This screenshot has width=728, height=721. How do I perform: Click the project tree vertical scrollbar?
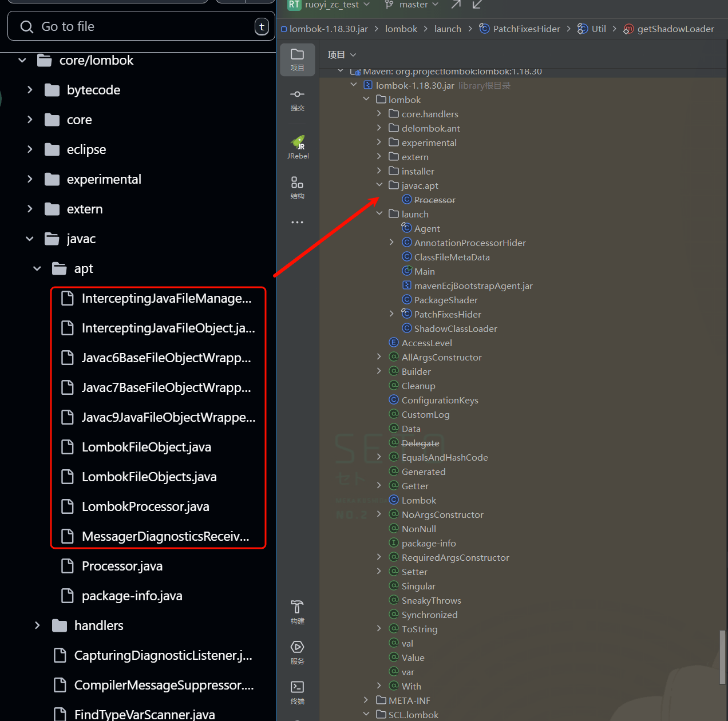coord(722,657)
